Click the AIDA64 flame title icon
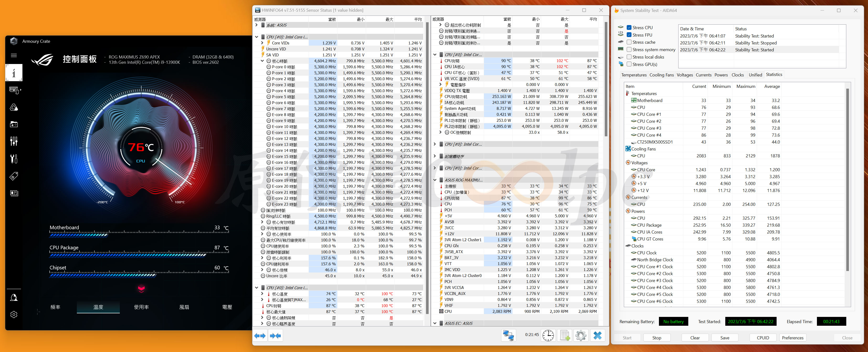 (x=616, y=11)
